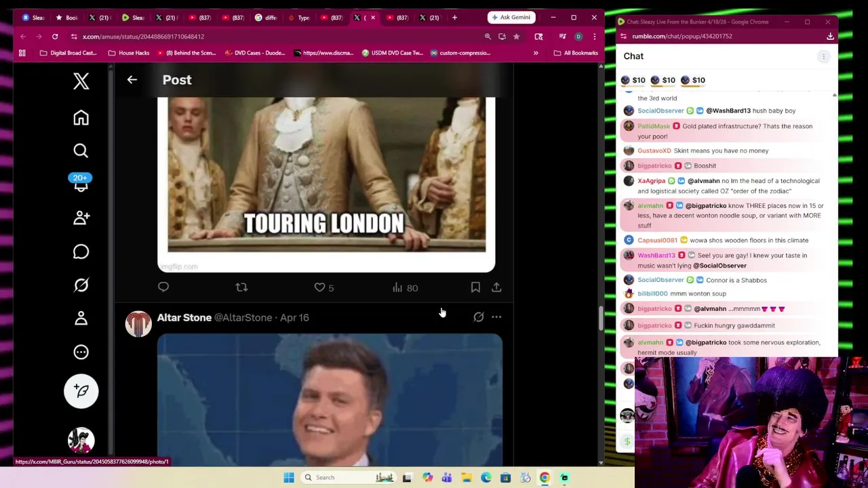Open the Altar Stone post image

(x=330, y=399)
